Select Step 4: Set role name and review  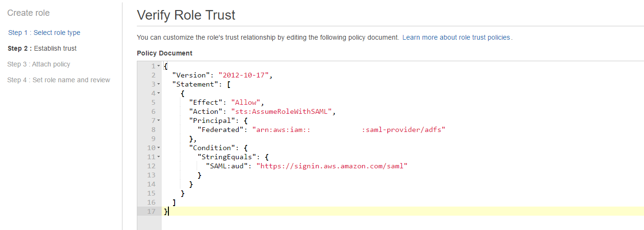tap(59, 80)
